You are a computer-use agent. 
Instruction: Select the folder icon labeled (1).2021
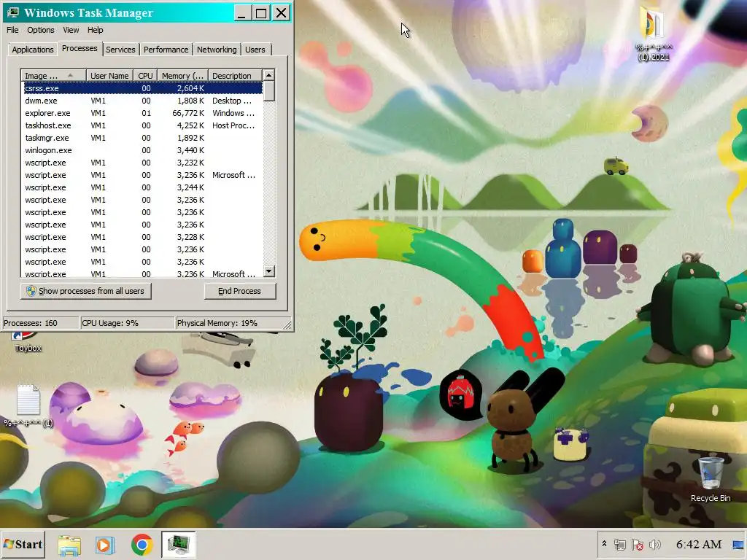653,34
